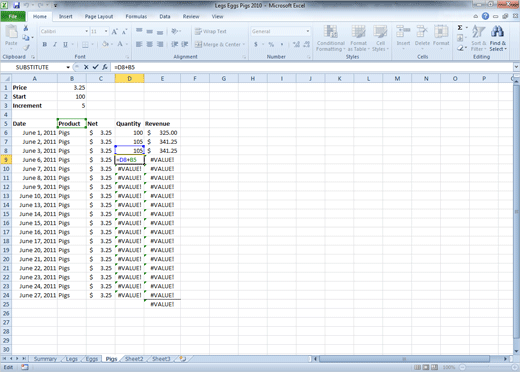The height and width of the screenshot is (372, 520).
Task: Toggle Bold formatting
Action: (x=44, y=44)
